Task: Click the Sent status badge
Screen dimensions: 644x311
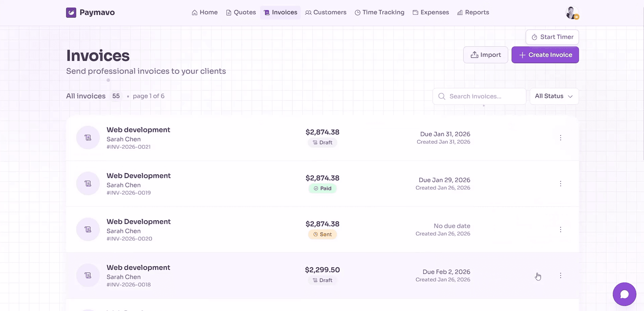Action: pyautogui.click(x=322, y=235)
